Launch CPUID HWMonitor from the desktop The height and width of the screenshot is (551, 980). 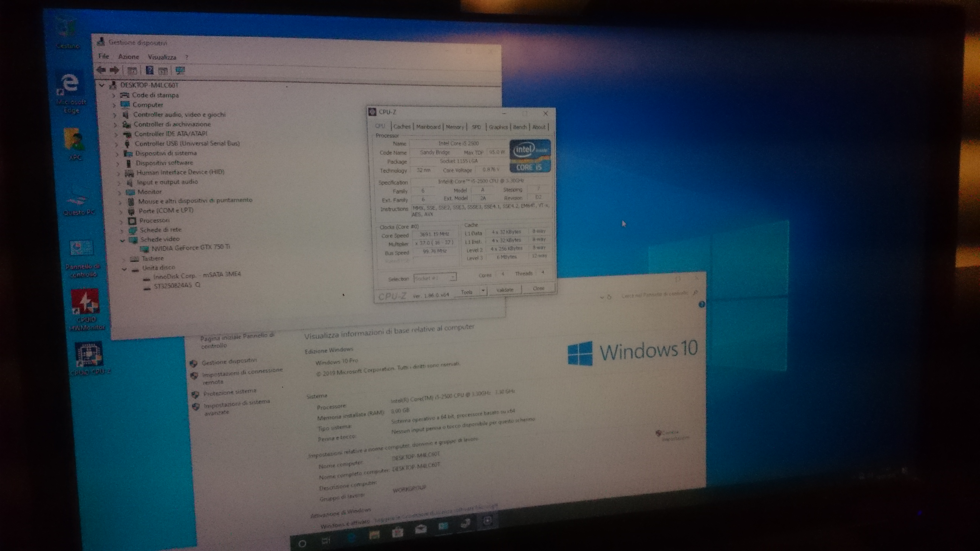click(x=86, y=309)
